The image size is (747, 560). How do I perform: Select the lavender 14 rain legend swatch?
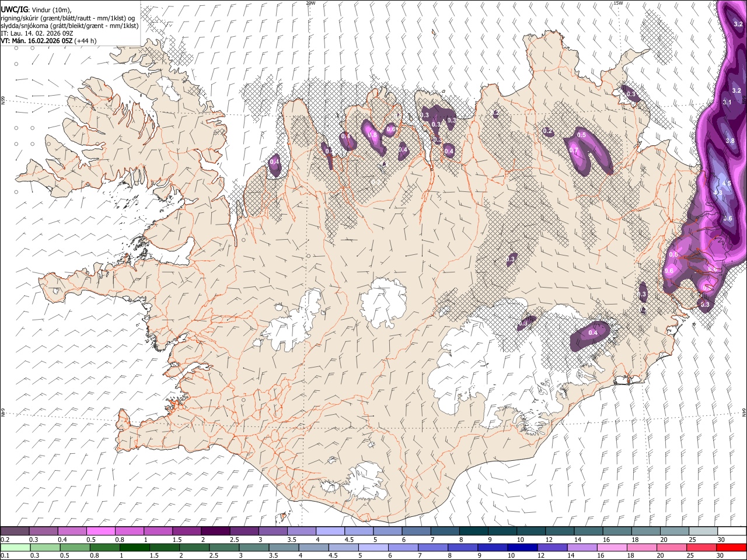tap(582, 547)
